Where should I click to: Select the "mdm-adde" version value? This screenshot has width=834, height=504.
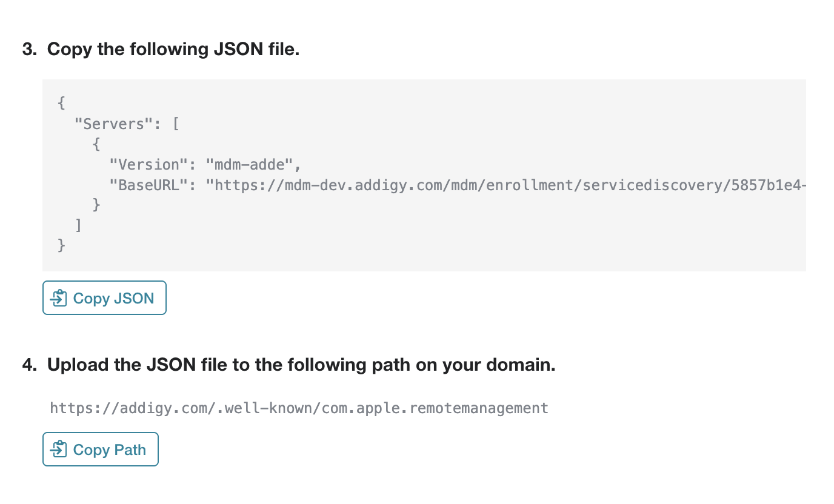coord(253,164)
